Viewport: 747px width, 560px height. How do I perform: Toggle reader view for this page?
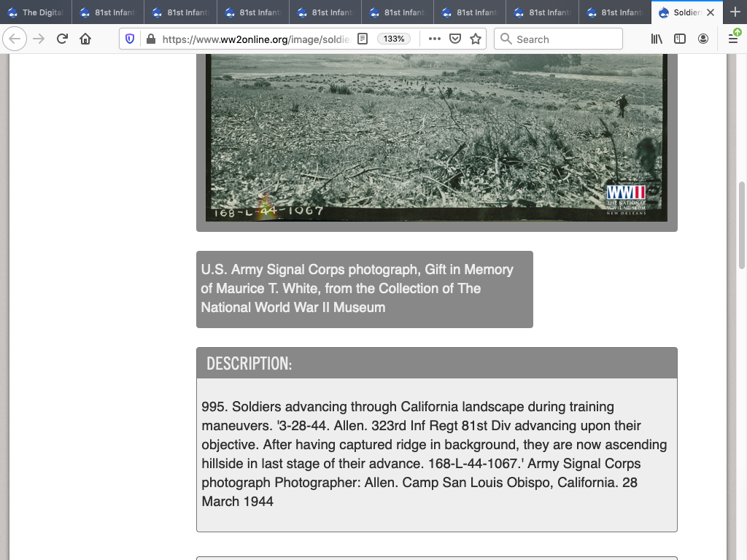(363, 39)
